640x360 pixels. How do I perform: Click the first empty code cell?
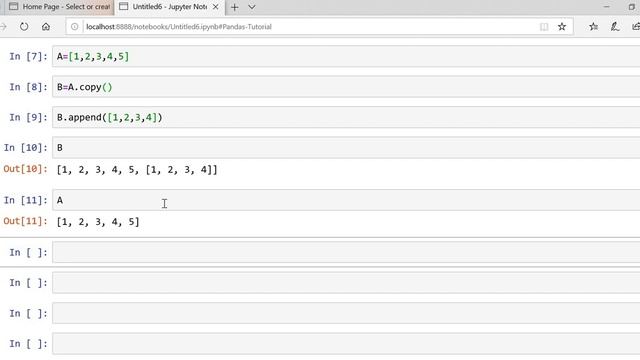(x=346, y=252)
